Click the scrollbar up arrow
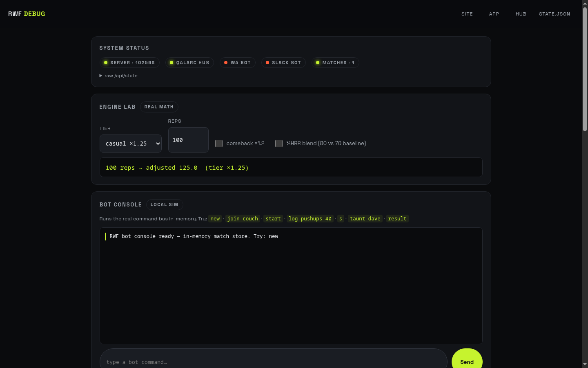The image size is (588, 368). pos(585,3)
